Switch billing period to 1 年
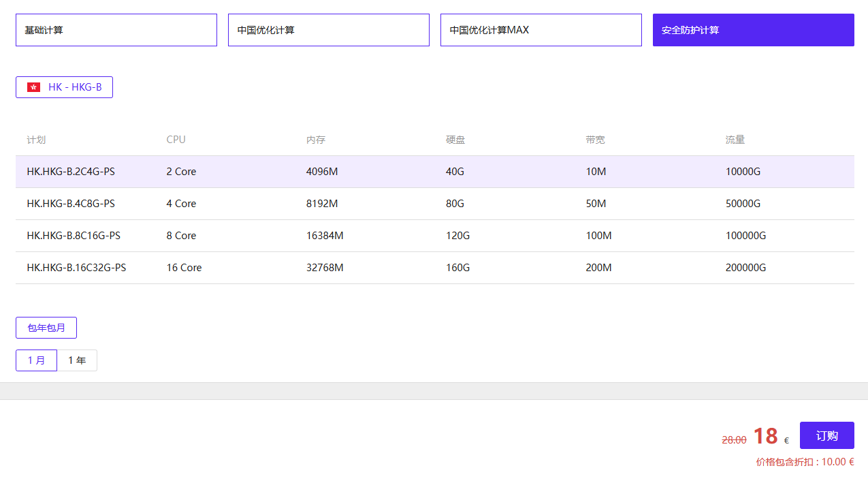Viewport: 868px width, 481px height. tap(77, 360)
